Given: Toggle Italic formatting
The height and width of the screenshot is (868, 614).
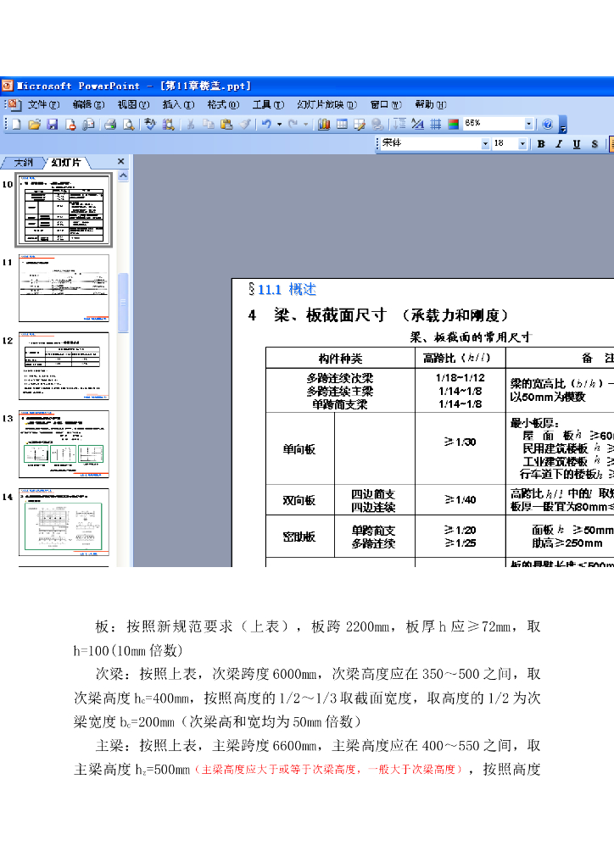Looking at the screenshot, I should (x=559, y=144).
